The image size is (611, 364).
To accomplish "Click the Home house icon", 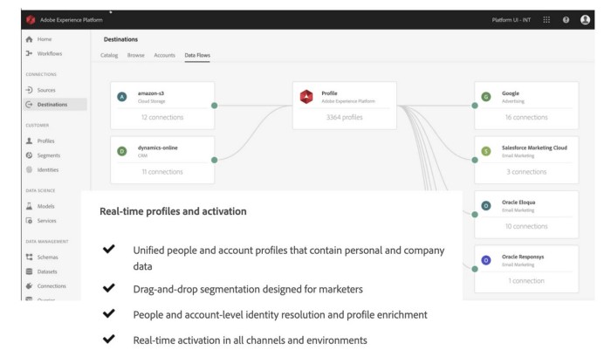I will coord(29,39).
